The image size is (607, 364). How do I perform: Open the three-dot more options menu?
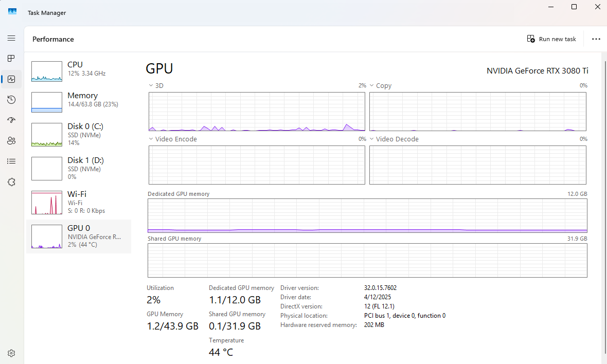pyautogui.click(x=596, y=39)
